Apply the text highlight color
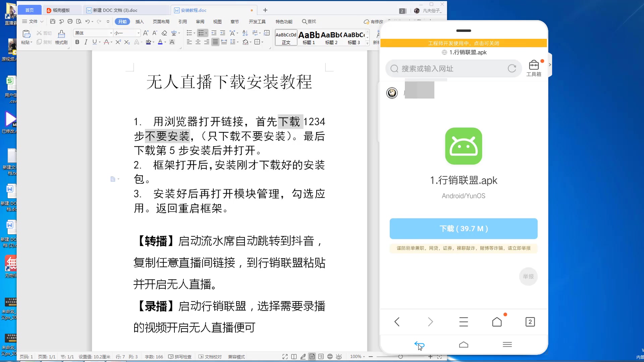Screen dimensions: 644x362 click(x=148, y=42)
